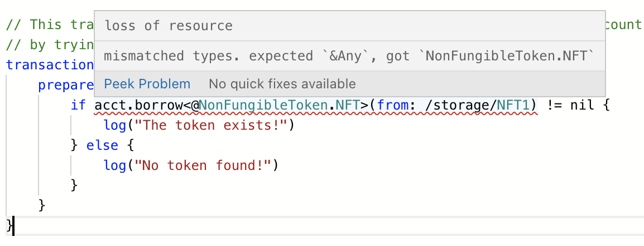Click the else keyword
Screen dimensions: 644x246
(x=102, y=145)
